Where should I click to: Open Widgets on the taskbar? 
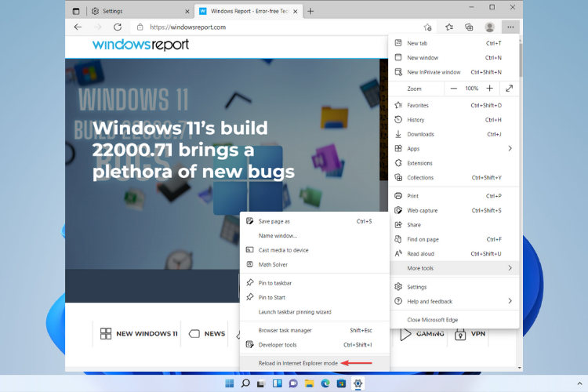(x=278, y=383)
